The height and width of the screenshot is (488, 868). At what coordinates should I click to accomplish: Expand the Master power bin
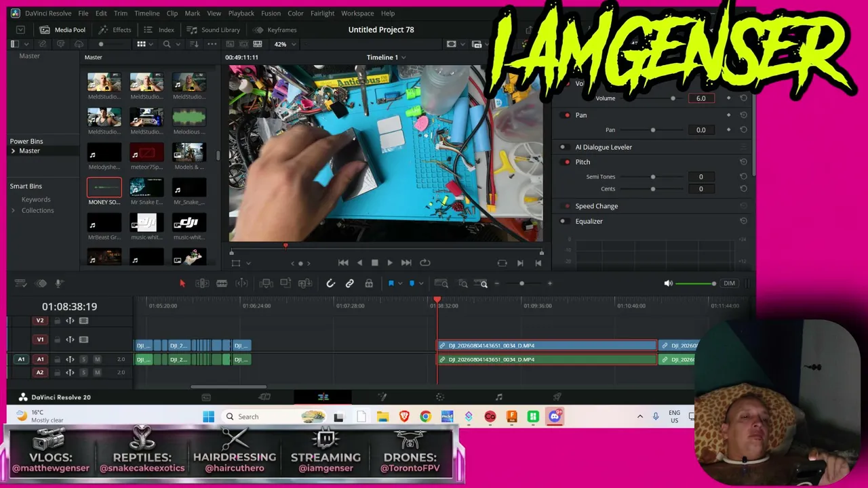[x=13, y=151]
